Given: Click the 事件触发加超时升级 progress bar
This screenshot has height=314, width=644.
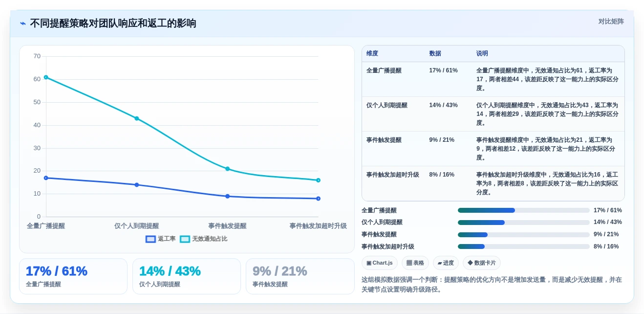Looking at the screenshot, I should [523, 247].
